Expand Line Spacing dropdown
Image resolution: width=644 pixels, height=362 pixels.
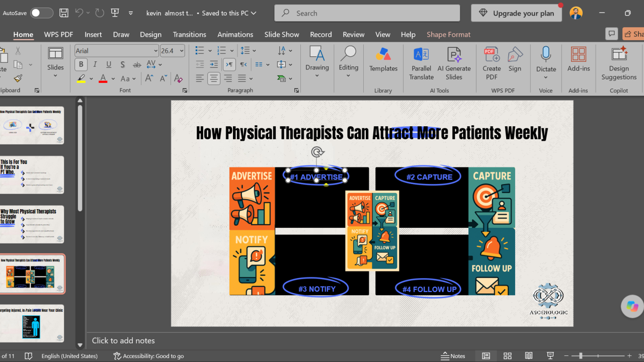pos(254,51)
